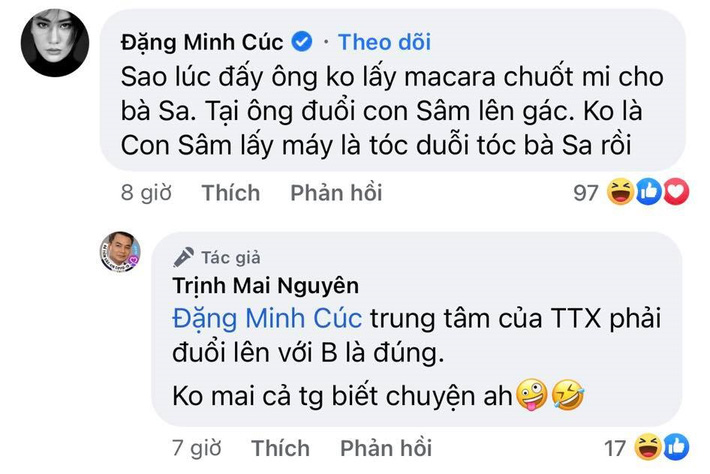Click the red heart reaction icon on first comment
This screenshot has width=710, height=474.
click(675, 192)
